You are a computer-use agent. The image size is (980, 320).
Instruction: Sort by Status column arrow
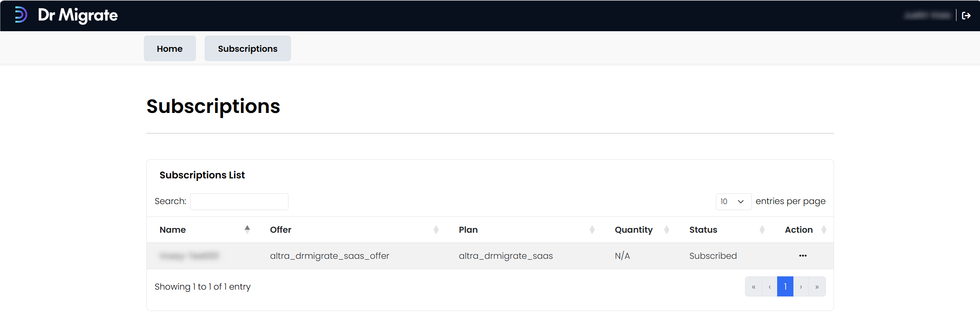pyautogui.click(x=762, y=230)
